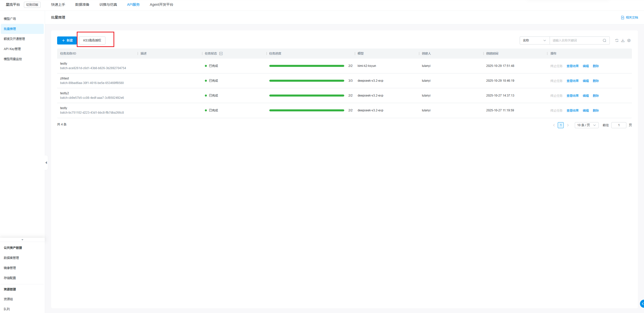Open the 相关文档 document icon link
Image resolution: width=644 pixels, height=313 pixels.
623,18
